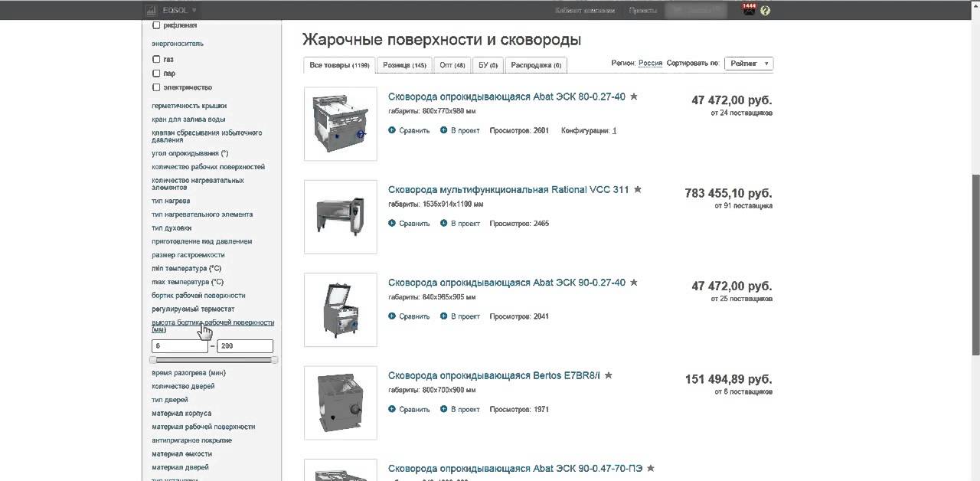Compare icon for Bertos E7BR8/I
This screenshot has width=980, height=481.
[x=392, y=409]
